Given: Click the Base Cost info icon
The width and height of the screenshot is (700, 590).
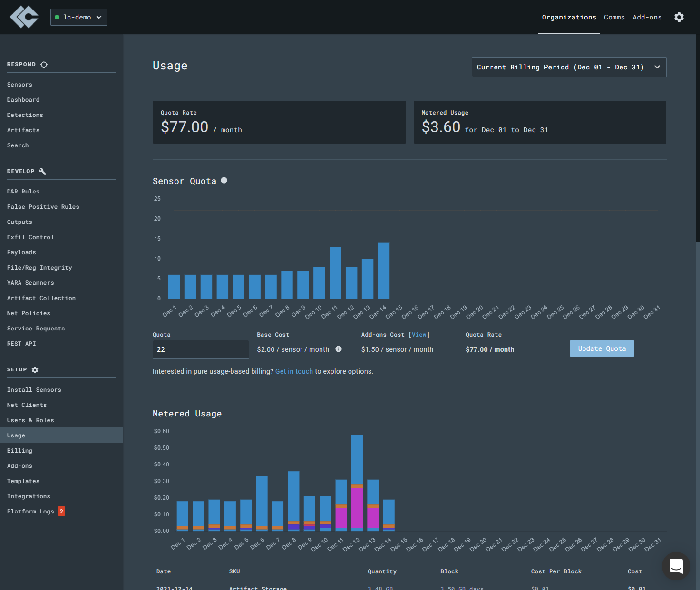Looking at the screenshot, I should [339, 349].
